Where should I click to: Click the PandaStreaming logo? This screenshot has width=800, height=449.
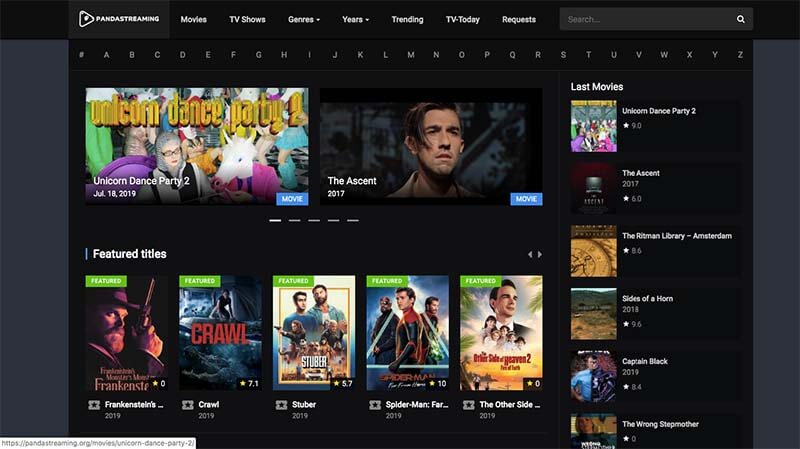pos(119,19)
